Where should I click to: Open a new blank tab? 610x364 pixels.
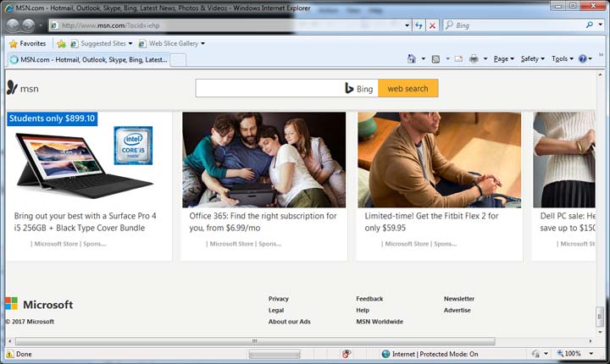(x=178, y=60)
